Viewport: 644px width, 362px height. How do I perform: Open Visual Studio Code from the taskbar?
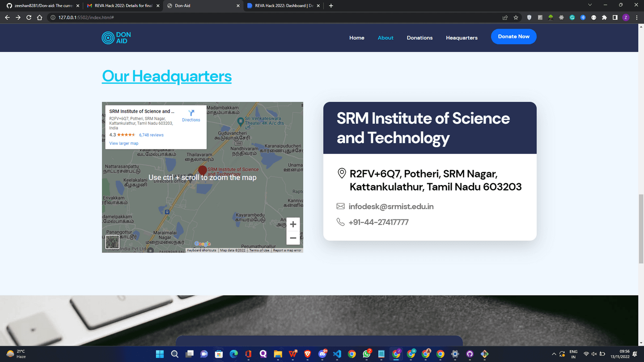(337, 354)
